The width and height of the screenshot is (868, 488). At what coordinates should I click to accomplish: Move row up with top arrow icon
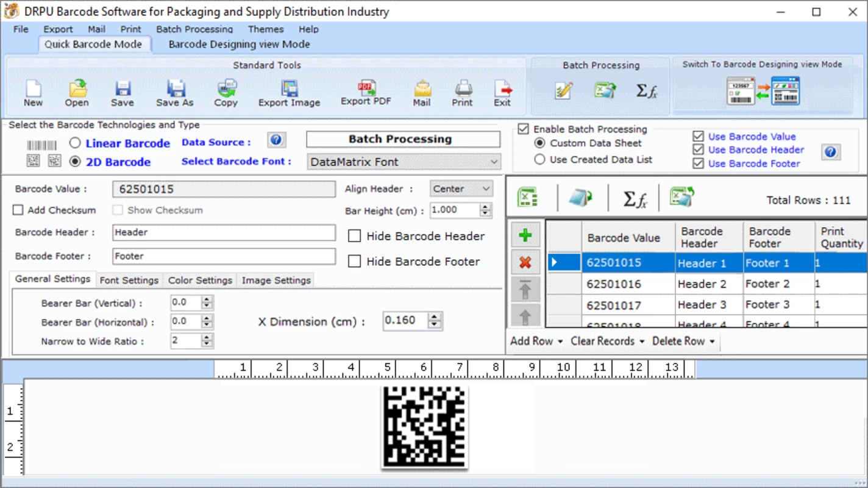[x=525, y=290]
